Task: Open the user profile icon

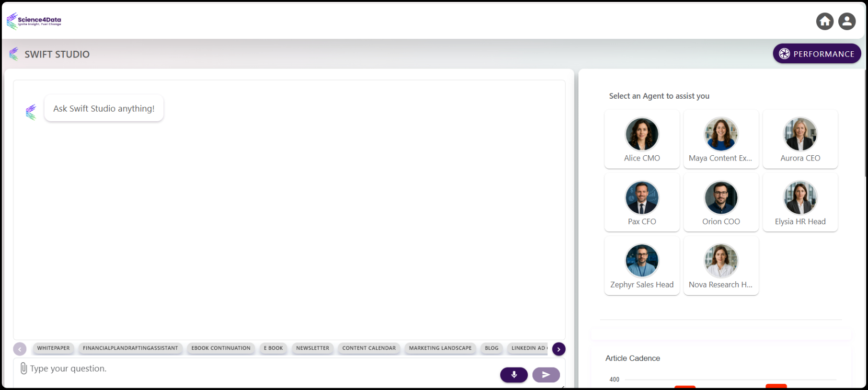Action: click(847, 21)
